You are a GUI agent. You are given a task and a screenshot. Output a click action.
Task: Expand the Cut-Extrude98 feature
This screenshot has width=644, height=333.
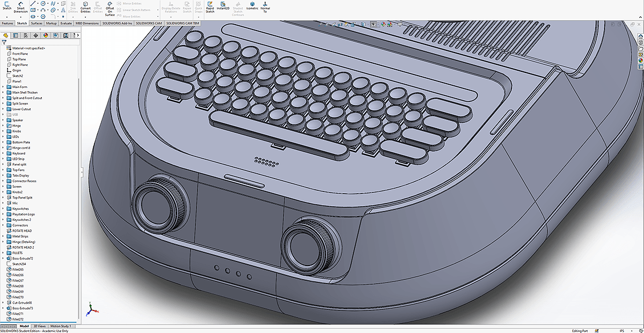pyautogui.click(x=3, y=302)
